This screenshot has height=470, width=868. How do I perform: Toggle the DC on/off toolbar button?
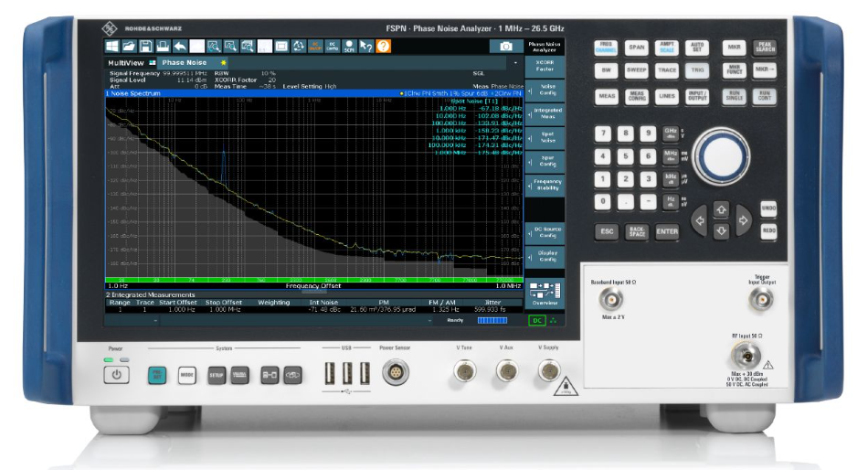tap(314, 46)
